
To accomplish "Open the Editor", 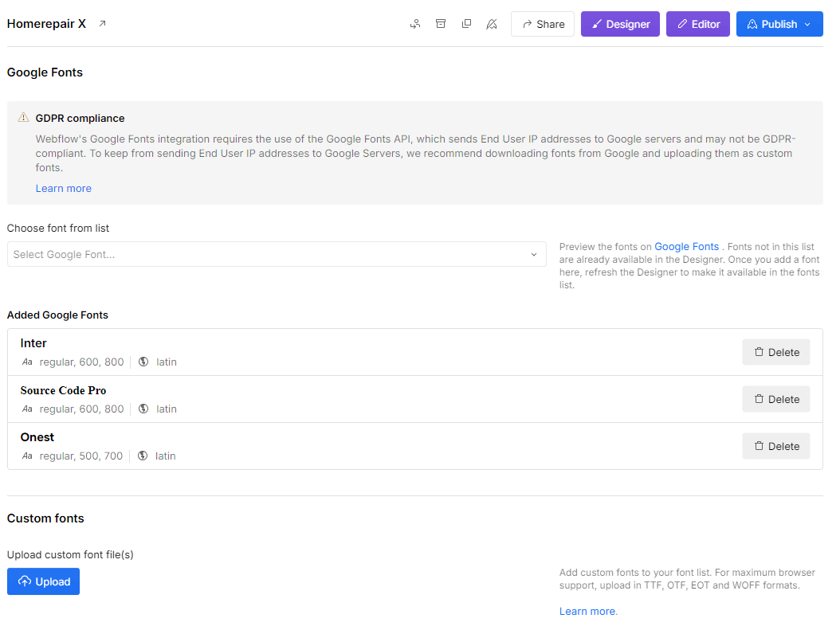I will tap(697, 24).
